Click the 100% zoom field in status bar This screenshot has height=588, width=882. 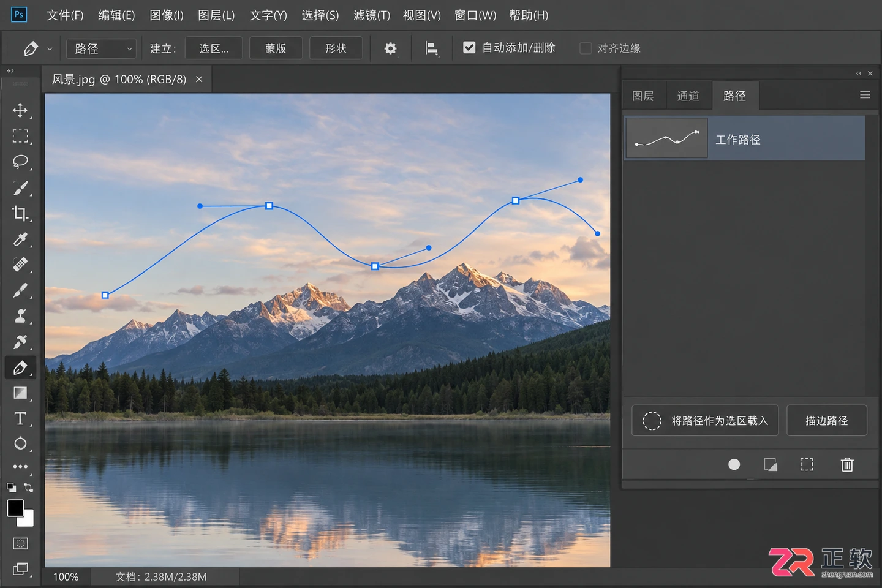[66, 577]
